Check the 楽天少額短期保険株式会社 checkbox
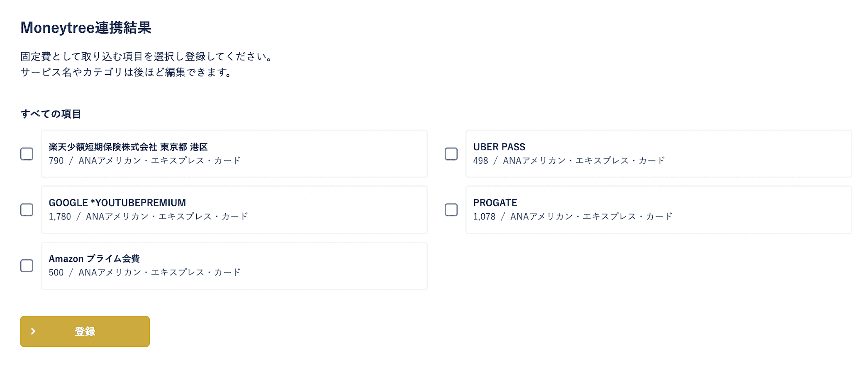Image resolution: width=868 pixels, height=365 pixels. [x=27, y=154]
